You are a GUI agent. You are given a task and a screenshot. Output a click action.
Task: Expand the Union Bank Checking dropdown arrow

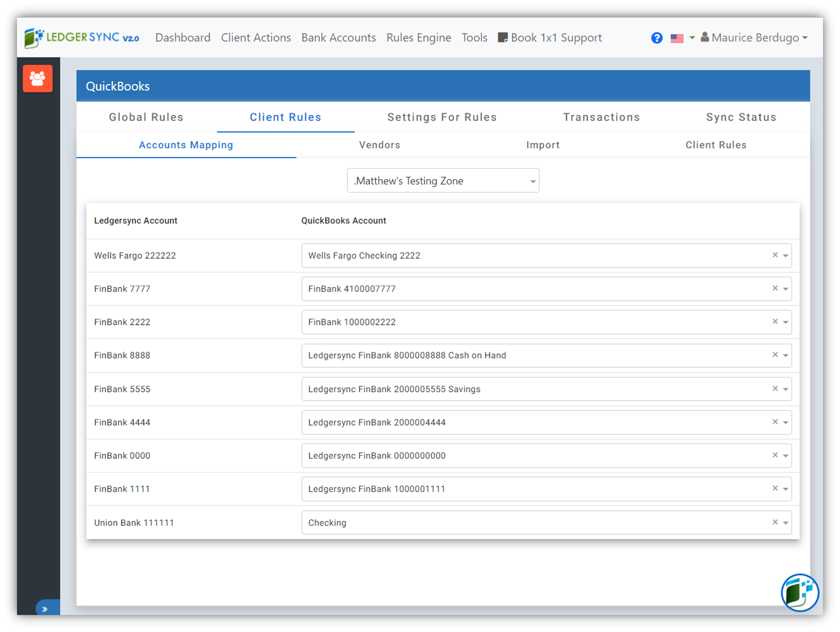pyautogui.click(x=785, y=523)
